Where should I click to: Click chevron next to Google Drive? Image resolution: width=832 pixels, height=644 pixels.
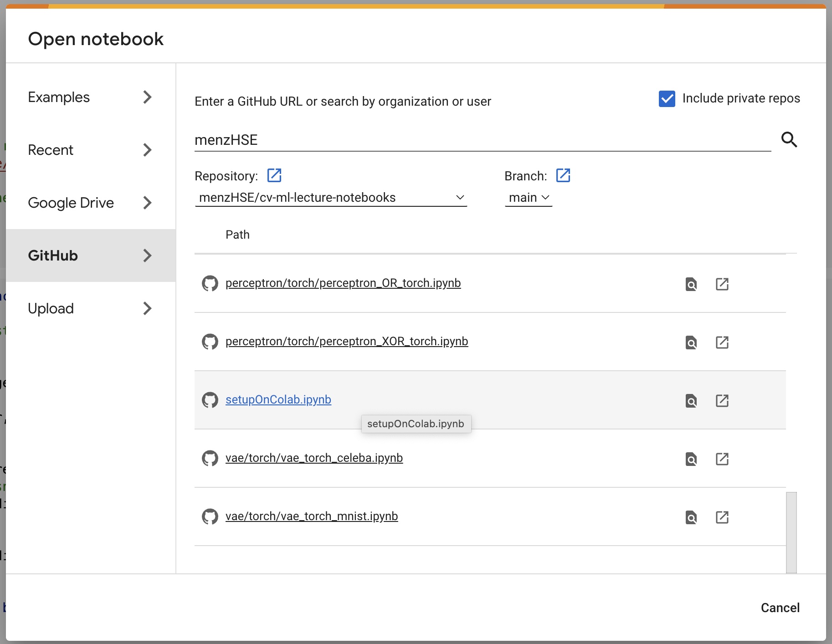147,203
